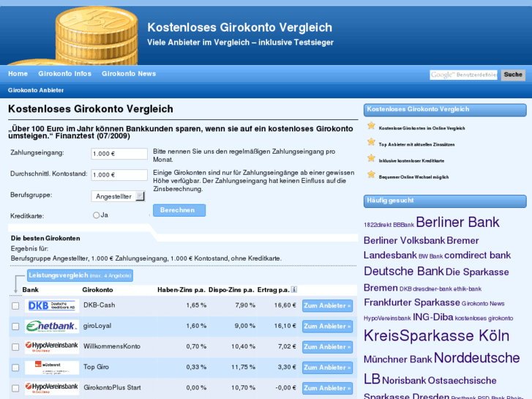Viewport: 532px width, 399px height.
Task: Open Kostenlose Girokonten im Online Vergleich link
Action: (422, 128)
